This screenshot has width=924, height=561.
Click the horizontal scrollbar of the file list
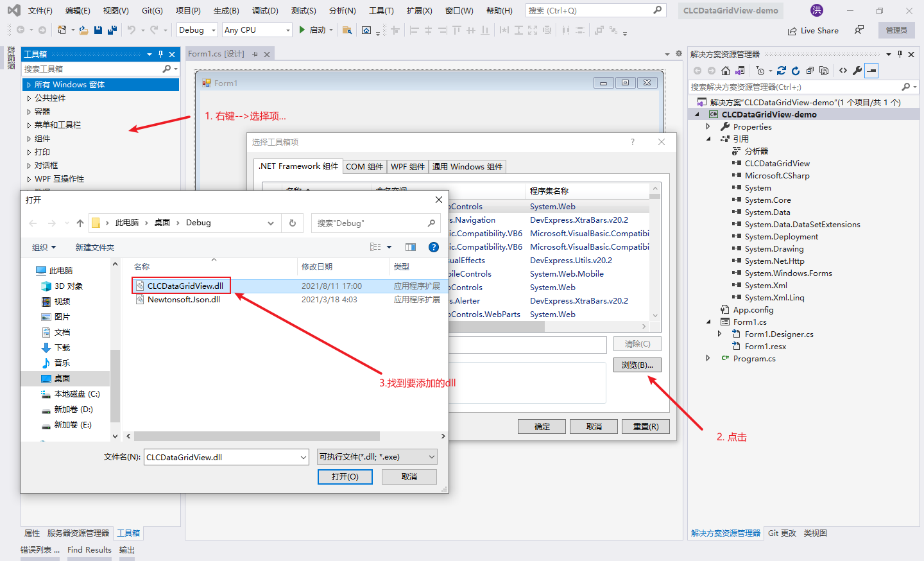257,436
